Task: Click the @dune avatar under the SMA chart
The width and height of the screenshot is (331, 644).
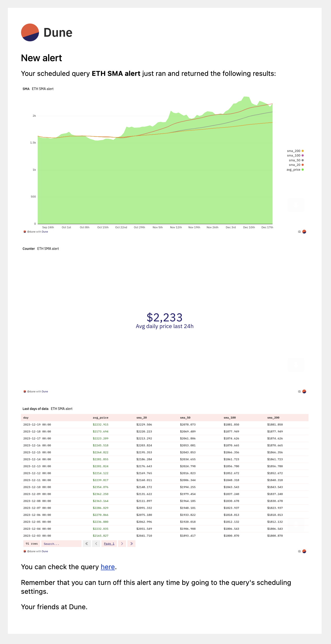Action: [25, 232]
